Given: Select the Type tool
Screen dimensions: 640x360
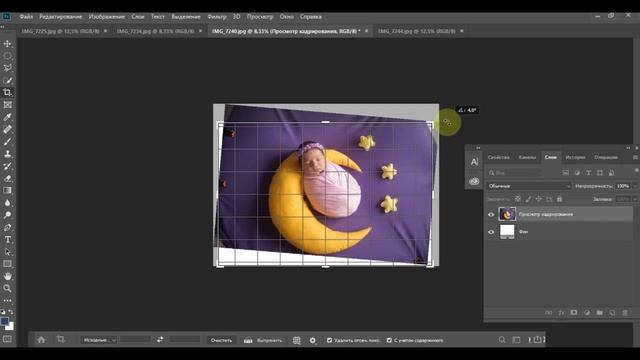Looking at the screenshot, I should (7, 240).
